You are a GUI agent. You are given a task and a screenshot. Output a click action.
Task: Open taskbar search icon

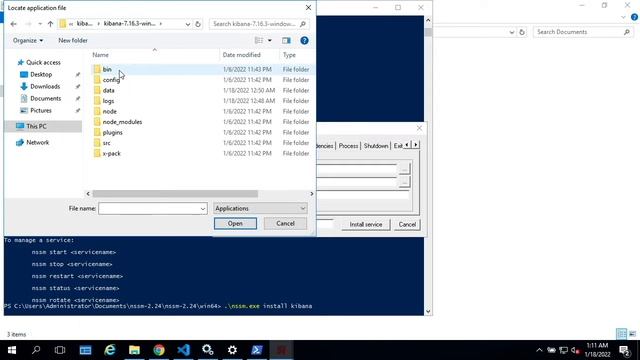point(36,350)
